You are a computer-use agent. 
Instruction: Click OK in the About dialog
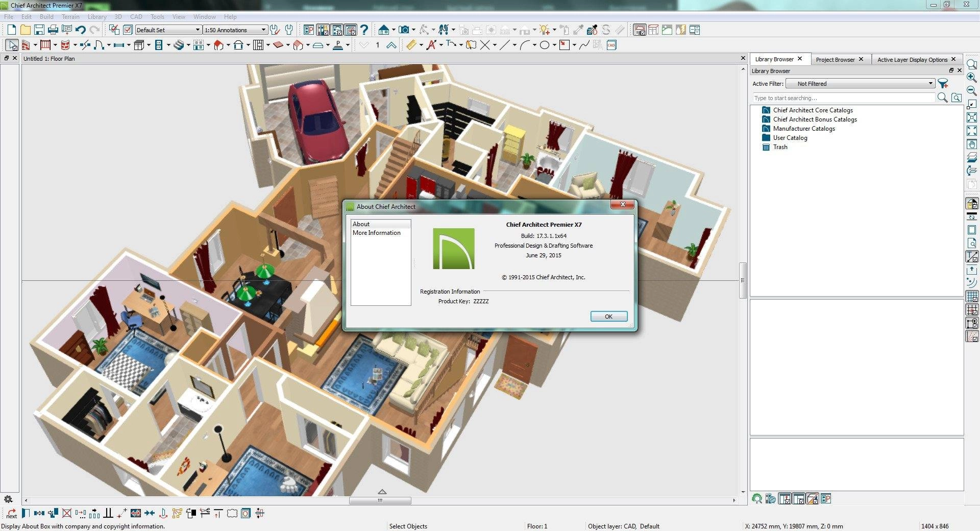coord(608,317)
